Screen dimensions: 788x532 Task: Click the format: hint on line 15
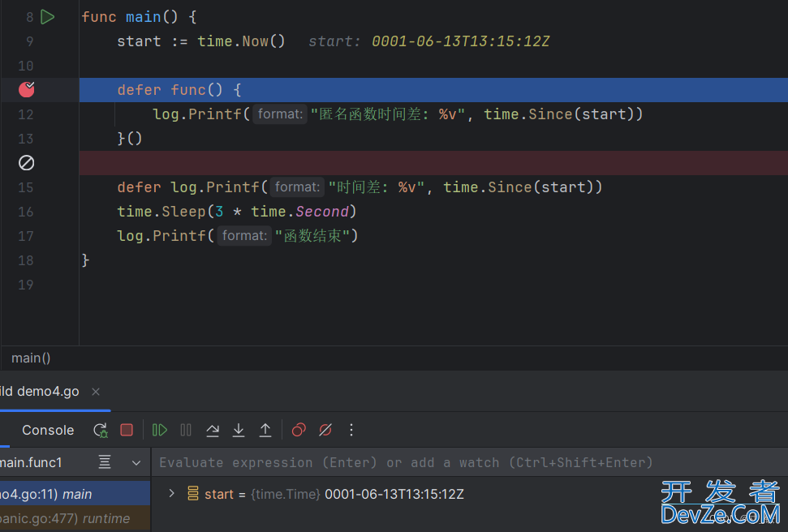pyautogui.click(x=297, y=187)
